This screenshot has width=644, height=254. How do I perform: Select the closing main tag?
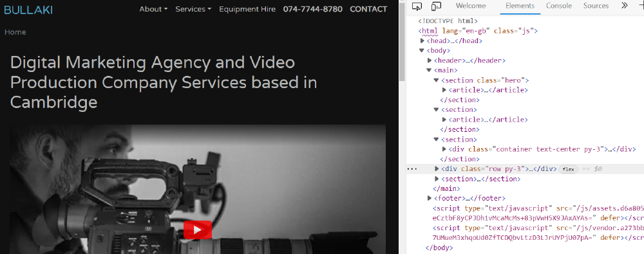446,188
